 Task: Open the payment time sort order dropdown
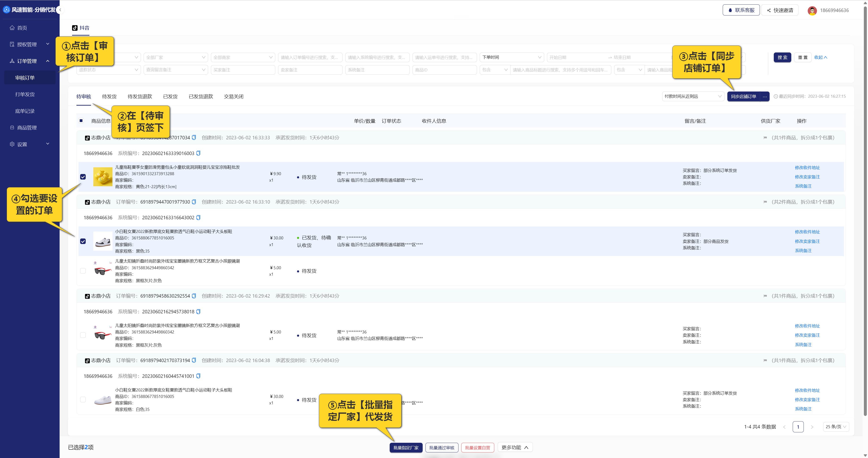pos(692,96)
